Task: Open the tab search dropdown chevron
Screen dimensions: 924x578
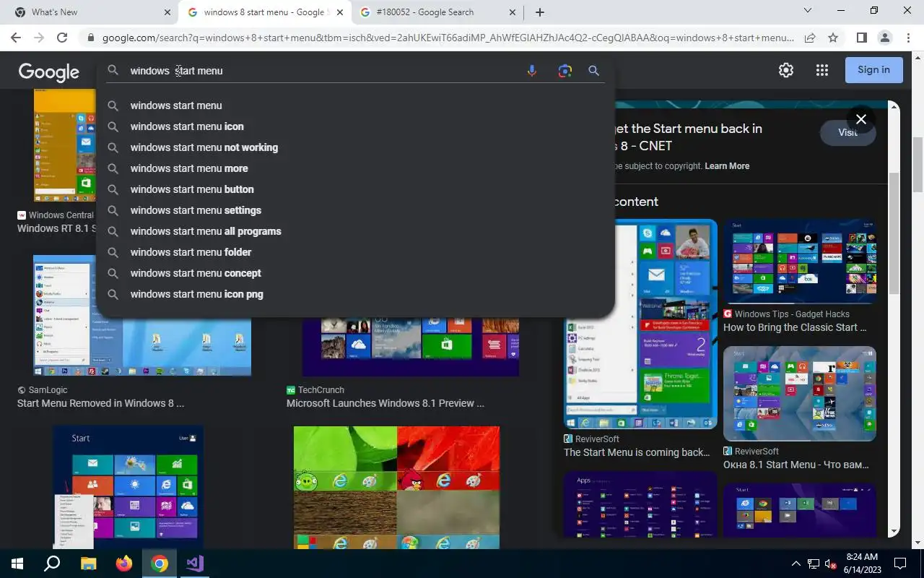Action: point(808,11)
